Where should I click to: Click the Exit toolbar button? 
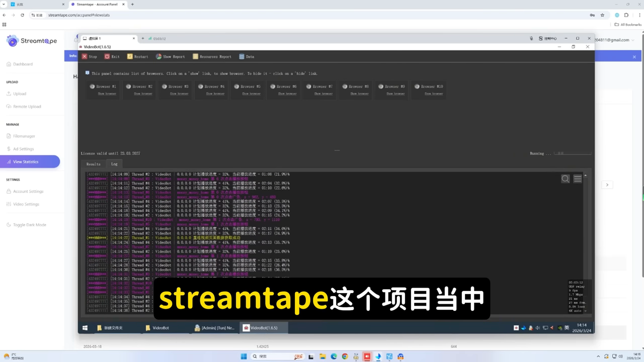point(112,56)
